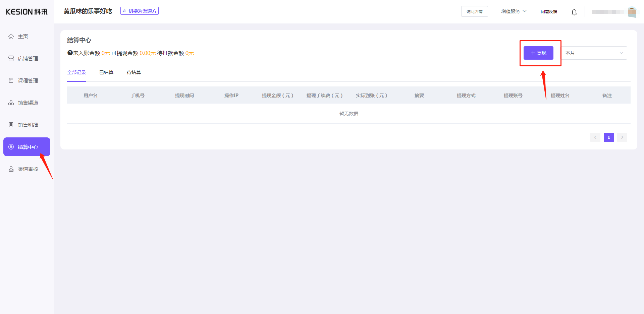Switch to the 待结算 tab

134,72
